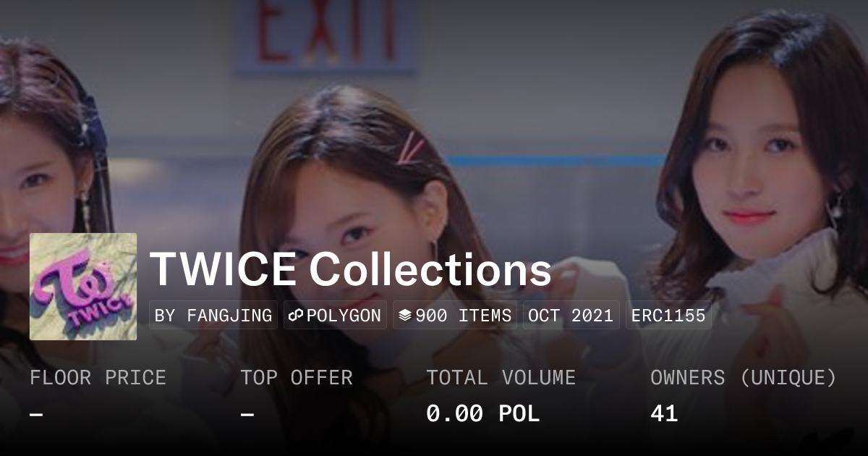868x456 pixels.
Task: Click the dash value under Top Offer
Action: coord(247,415)
